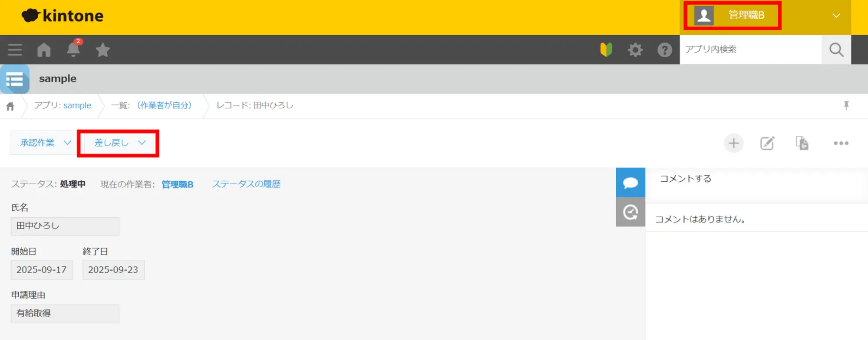Open the favorites star icon

tap(102, 50)
